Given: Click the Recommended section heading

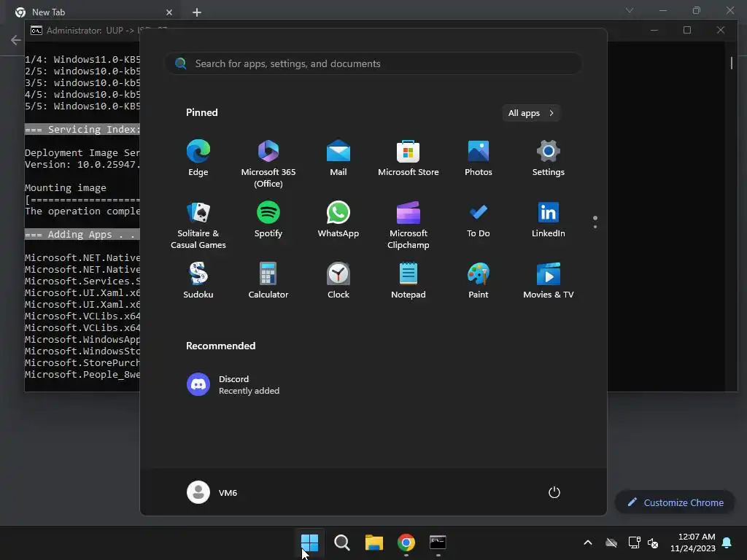Looking at the screenshot, I should coord(220,346).
